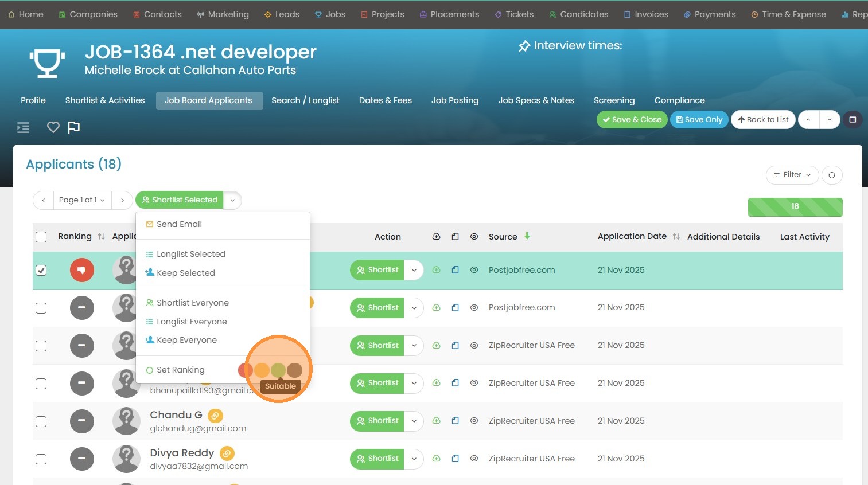Expand Shortlist options arrow for Chandu G
The height and width of the screenshot is (485, 868).
pyautogui.click(x=414, y=421)
